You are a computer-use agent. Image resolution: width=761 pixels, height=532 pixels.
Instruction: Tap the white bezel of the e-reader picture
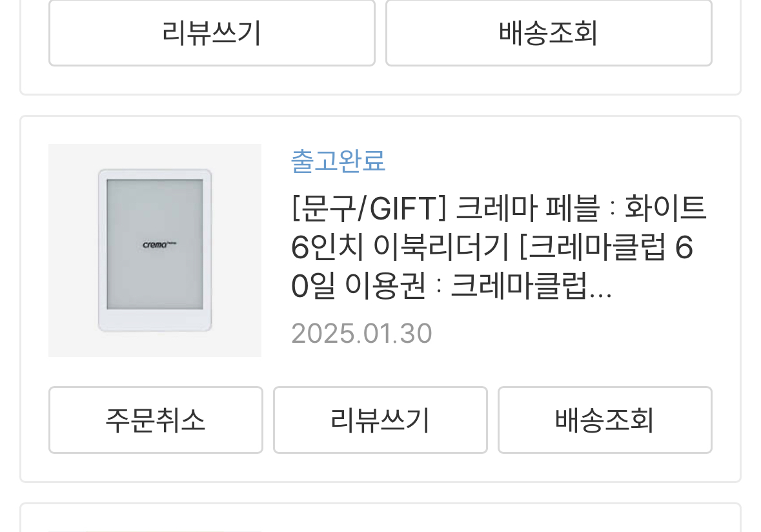(x=155, y=320)
